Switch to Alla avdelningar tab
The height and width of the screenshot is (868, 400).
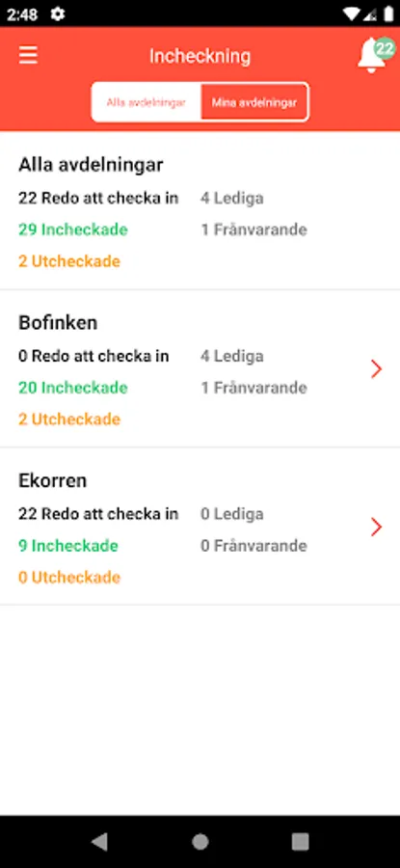(147, 102)
